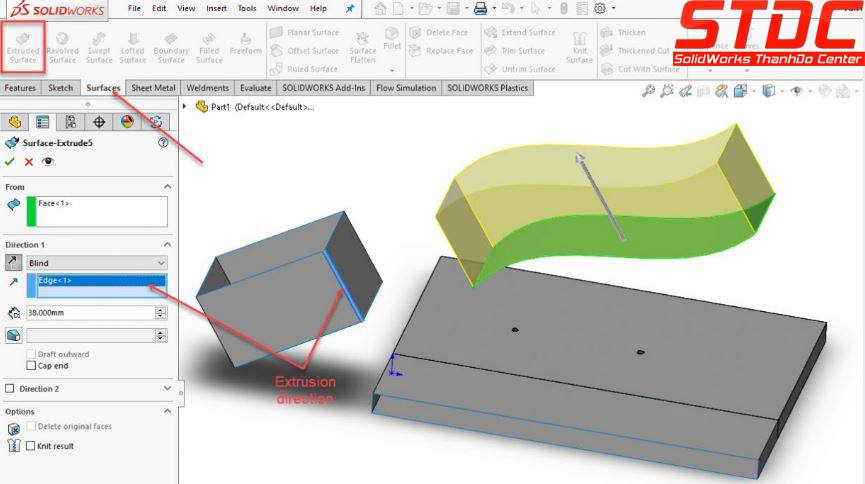Select the Lofted Surface tool
Screen dimensions: 865x484
tap(132, 47)
